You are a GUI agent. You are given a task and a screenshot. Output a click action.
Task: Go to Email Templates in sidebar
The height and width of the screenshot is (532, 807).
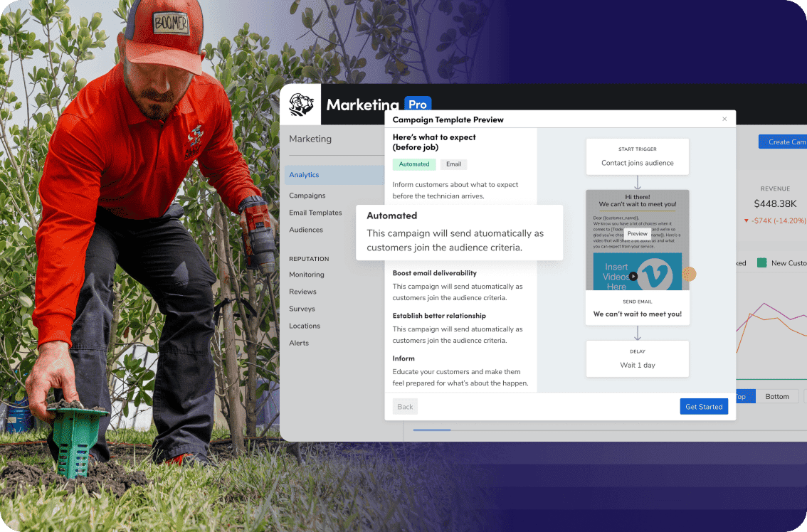point(315,213)
